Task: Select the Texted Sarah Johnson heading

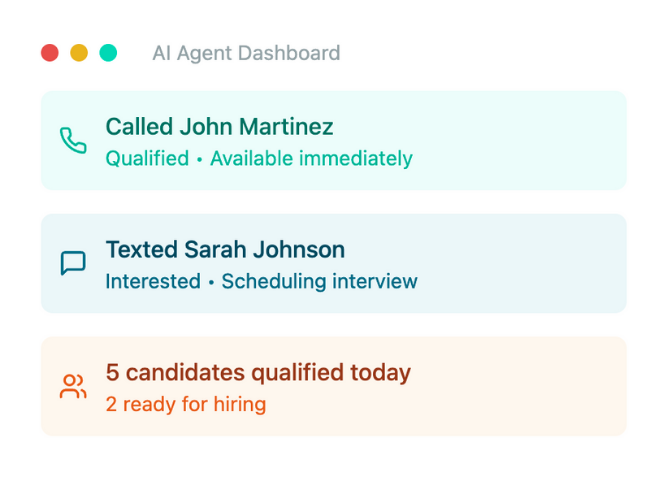Action: pos(225,249)
